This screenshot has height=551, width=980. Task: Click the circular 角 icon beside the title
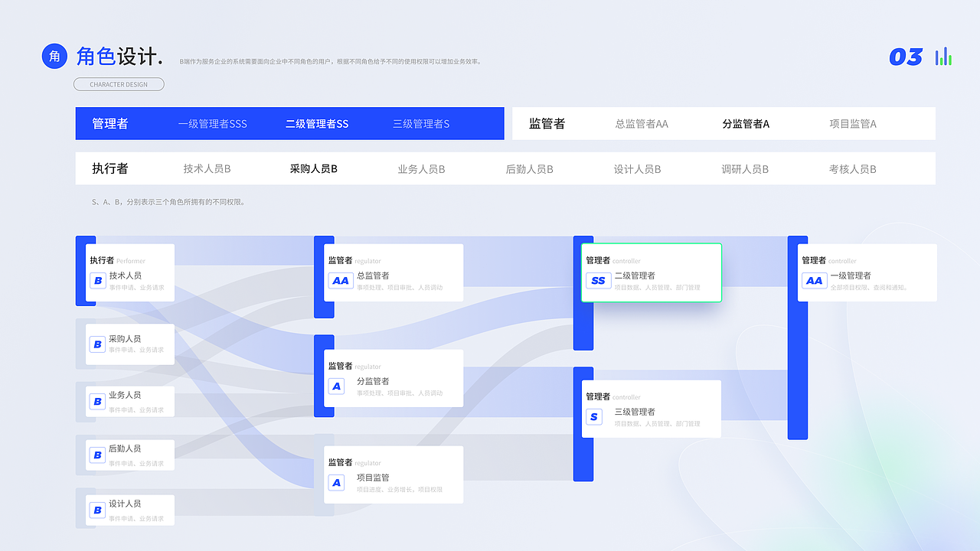54,55
